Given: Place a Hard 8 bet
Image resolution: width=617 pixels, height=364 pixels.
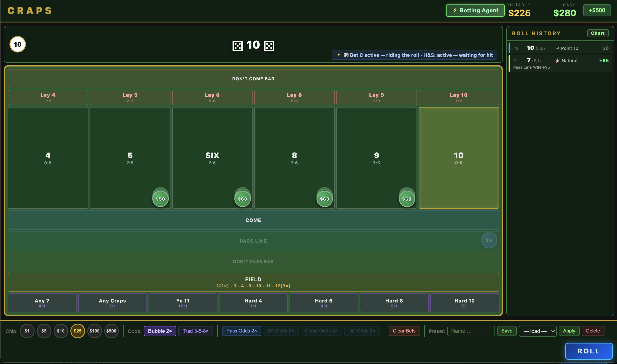Looking at the screenshot, I should pos(394,303).
